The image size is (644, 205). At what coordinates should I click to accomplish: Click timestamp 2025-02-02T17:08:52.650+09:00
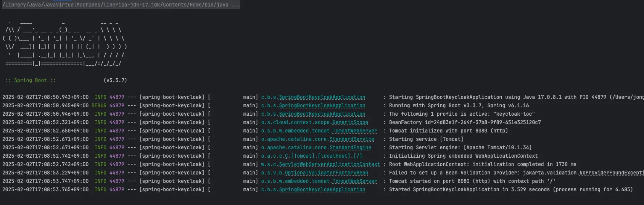coord(45,131)
